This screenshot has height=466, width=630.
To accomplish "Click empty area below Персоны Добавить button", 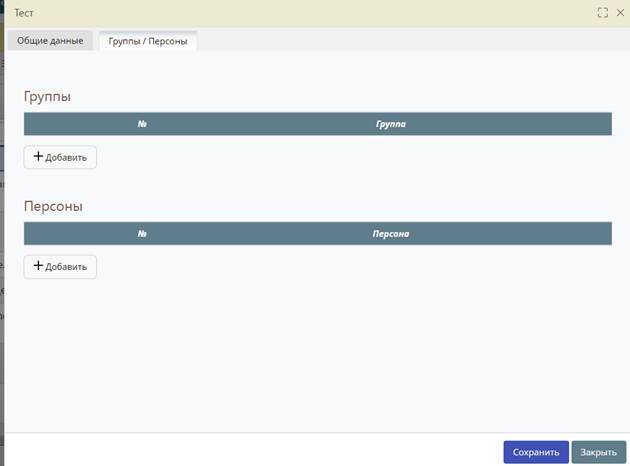I will 300,350.
